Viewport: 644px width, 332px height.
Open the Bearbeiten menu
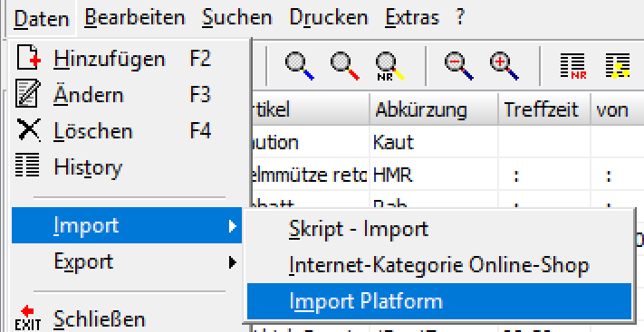click(135, 18)
